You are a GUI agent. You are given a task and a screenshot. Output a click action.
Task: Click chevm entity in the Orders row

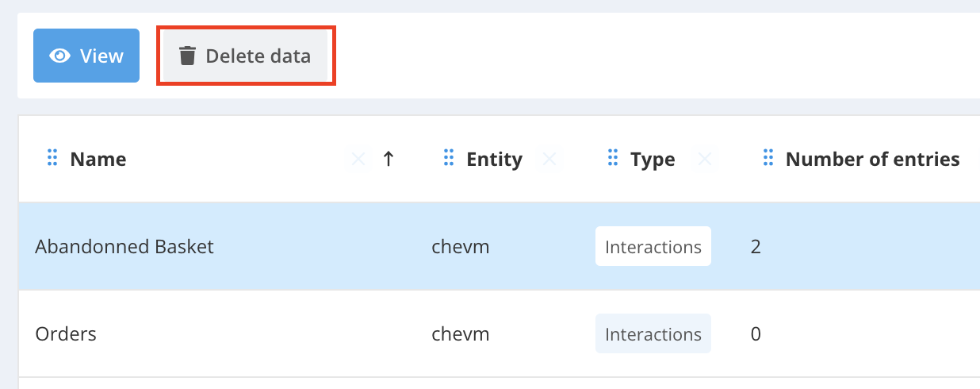(x=460, y=334)
